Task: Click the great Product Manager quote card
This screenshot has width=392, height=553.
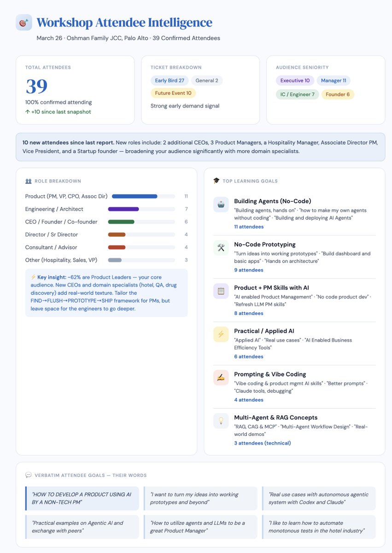Action: point(200,527)
